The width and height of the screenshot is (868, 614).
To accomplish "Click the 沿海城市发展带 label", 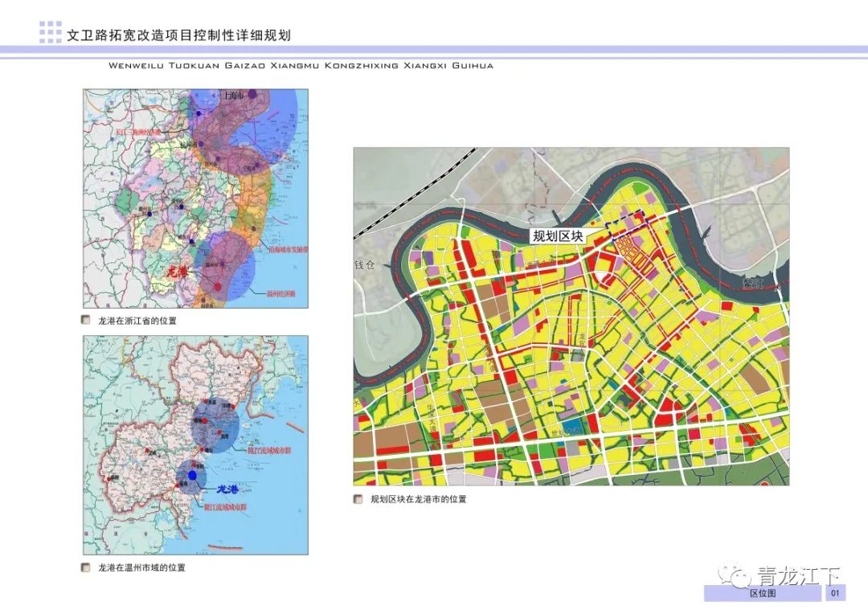I will pyautogui.click(x=288, y=250).
